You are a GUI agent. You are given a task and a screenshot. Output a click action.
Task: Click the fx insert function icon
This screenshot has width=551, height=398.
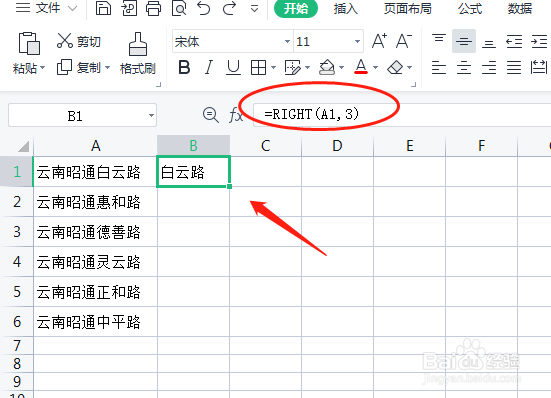pyautogui.click(x=236, y=115)
